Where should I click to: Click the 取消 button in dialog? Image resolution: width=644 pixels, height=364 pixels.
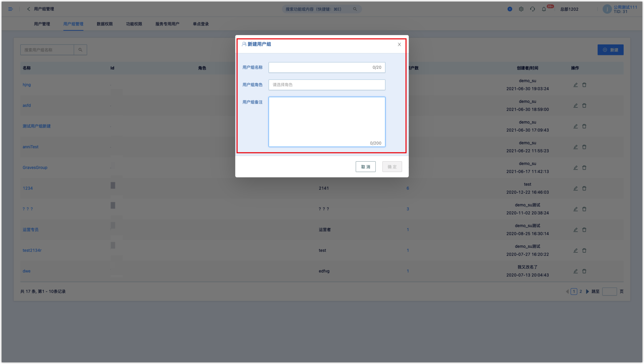366,167
